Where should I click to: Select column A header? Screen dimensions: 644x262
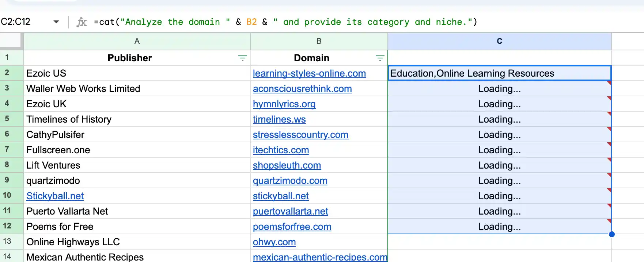pyautogui.click(x=137, y=41)
